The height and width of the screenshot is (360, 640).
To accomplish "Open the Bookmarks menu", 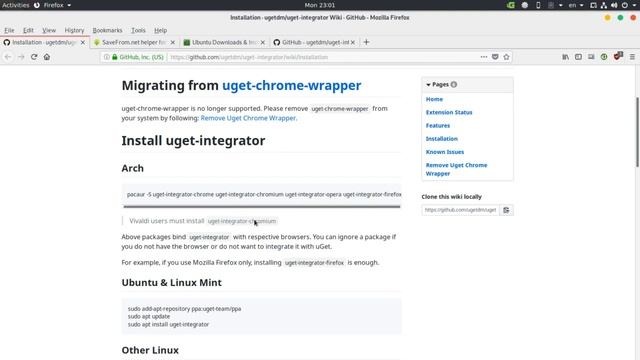I will click(107, 30).
